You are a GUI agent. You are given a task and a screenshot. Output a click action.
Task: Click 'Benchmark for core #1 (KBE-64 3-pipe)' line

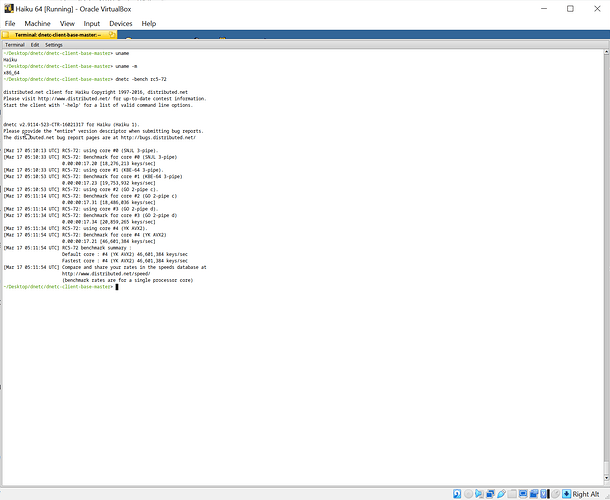93,176
